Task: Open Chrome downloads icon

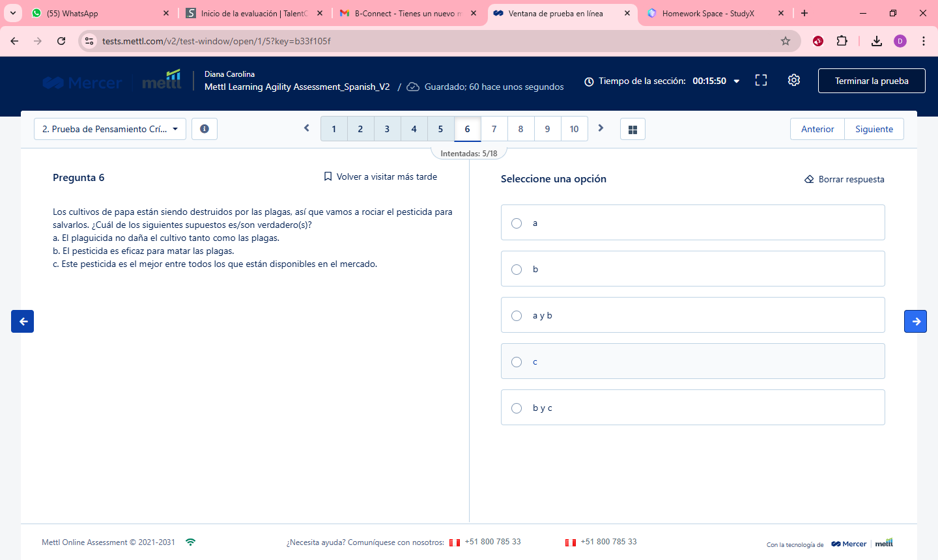Action: coord(877,41)
